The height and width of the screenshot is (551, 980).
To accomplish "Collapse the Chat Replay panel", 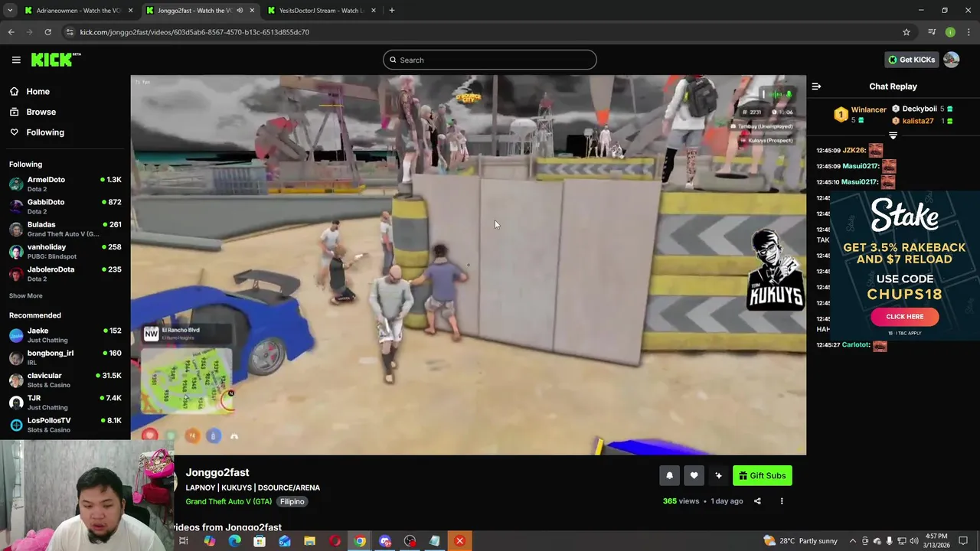I will coord(816,86).
